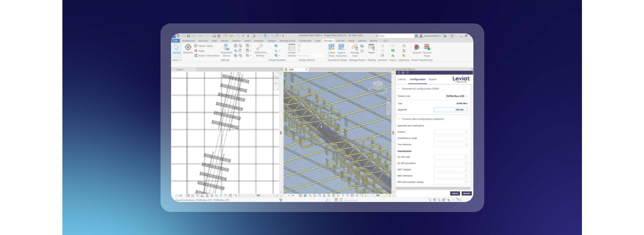Click Create Study in Generative Design
644x235 pixels.
pos(331,50)
